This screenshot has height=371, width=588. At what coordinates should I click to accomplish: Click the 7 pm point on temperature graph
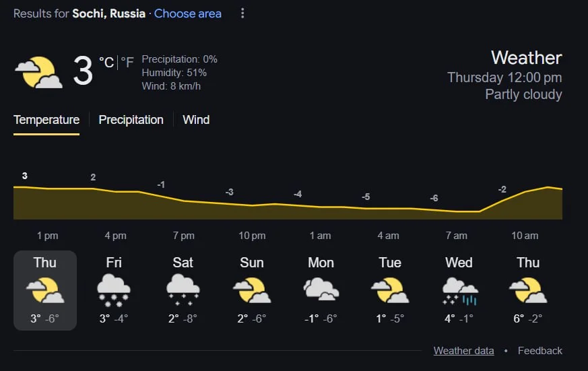(183, 201)
